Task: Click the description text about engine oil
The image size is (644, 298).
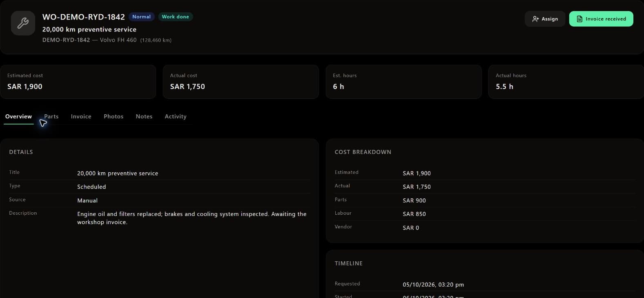Action: coord(192,218)
